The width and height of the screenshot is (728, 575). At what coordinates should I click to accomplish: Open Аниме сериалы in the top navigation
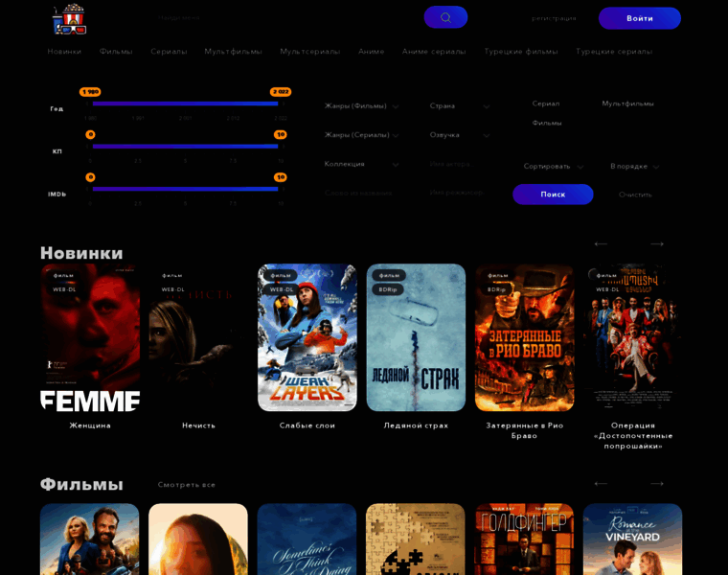pos(434,52)
